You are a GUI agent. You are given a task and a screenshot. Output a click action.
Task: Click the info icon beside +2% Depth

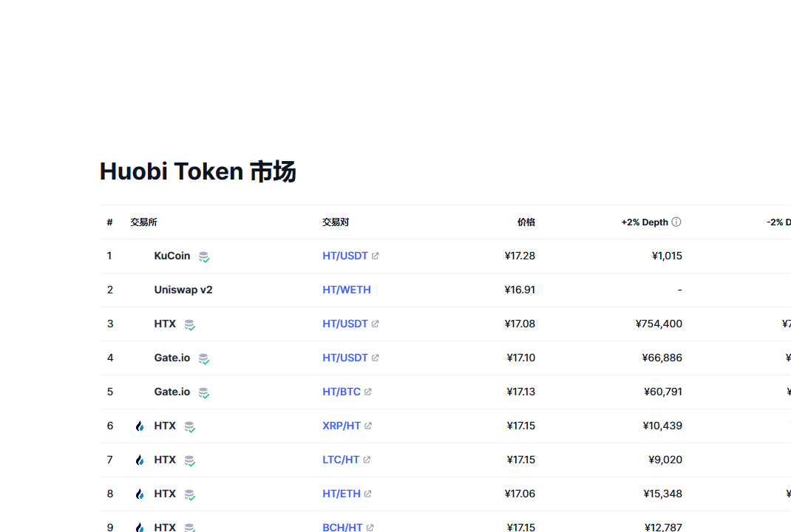676,222
